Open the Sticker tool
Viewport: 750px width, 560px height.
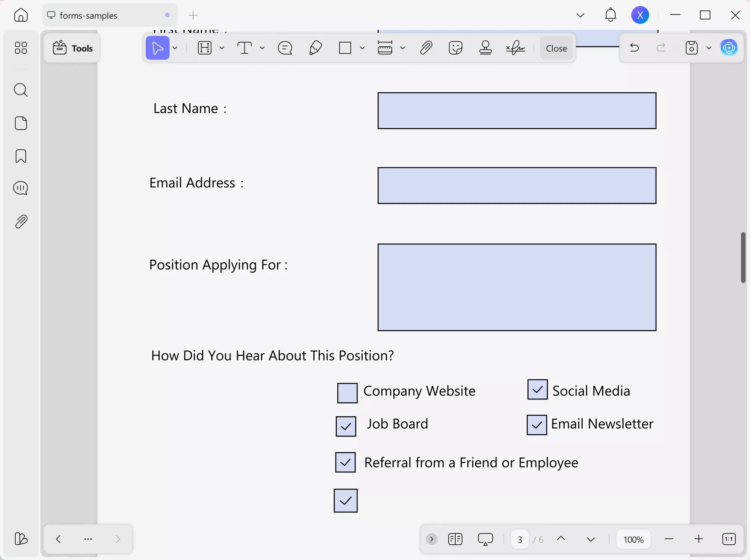point(456,48)
